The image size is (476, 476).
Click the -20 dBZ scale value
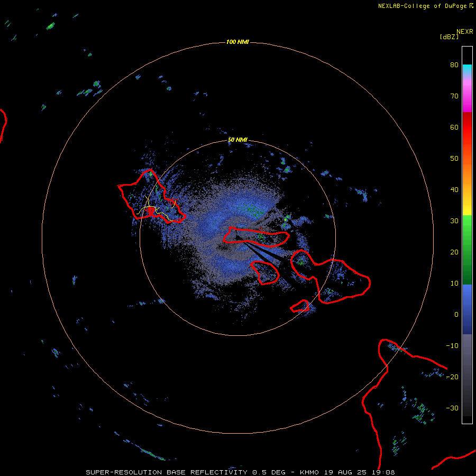point(452,377)
